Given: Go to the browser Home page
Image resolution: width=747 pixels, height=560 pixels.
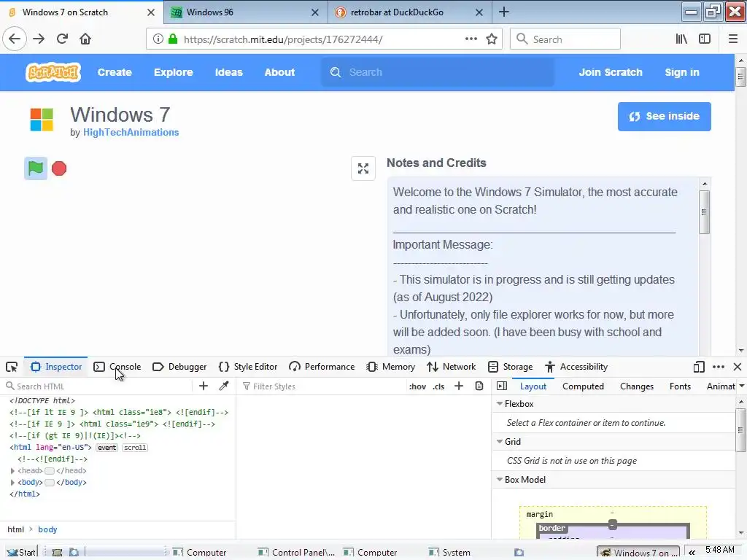Looking at the screenshot, I should [x=85, y=39].
